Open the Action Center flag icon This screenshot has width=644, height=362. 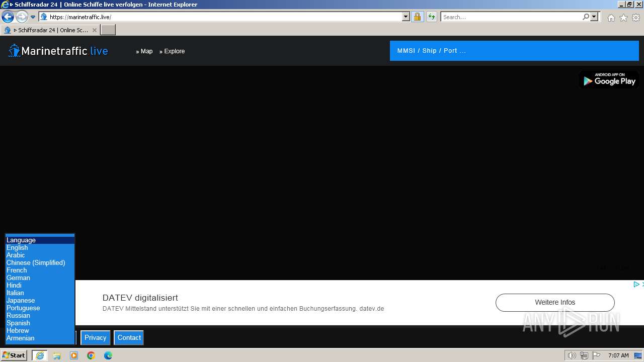point(596,355)
